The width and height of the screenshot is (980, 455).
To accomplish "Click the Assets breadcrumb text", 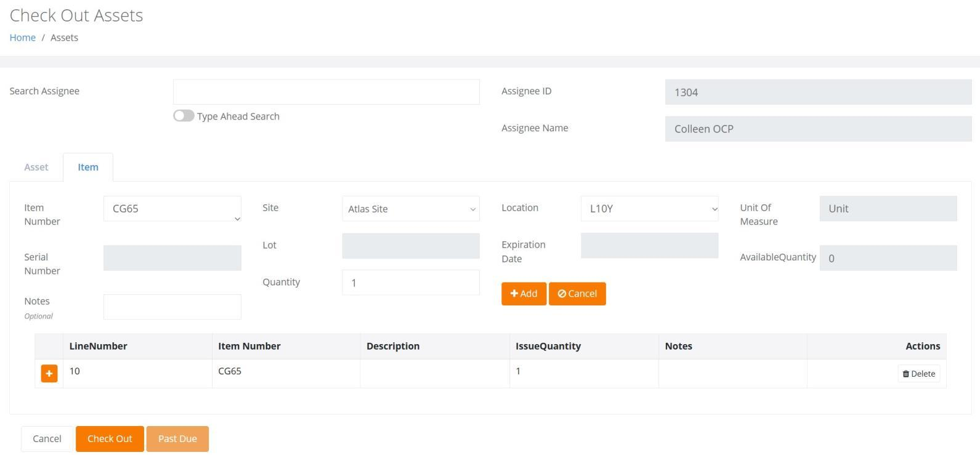I will (x=64, y=38).
